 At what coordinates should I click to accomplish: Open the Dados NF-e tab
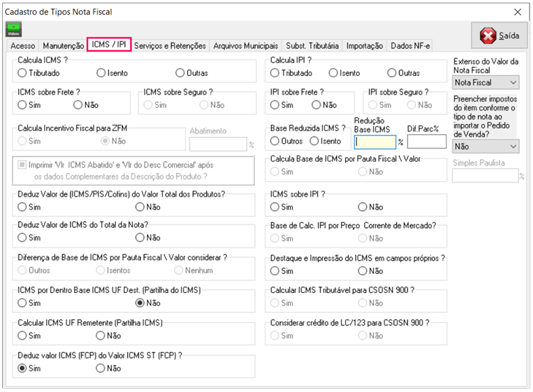tap(410, 45)
